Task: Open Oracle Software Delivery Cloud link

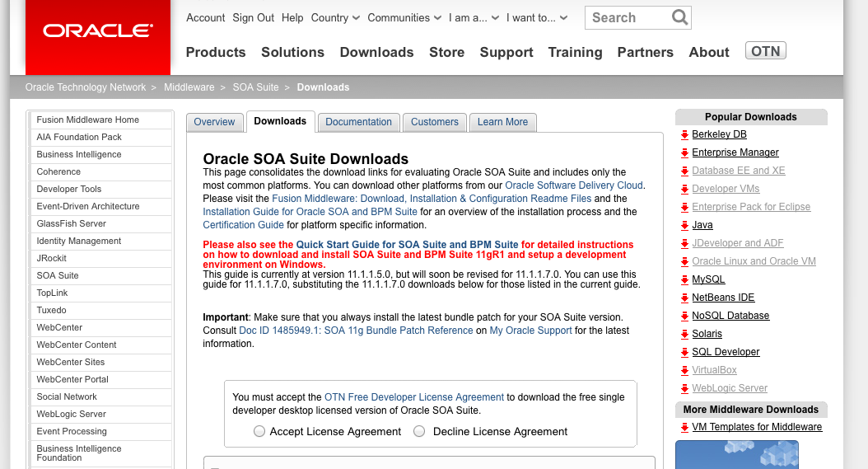Action: pos(574,185)
